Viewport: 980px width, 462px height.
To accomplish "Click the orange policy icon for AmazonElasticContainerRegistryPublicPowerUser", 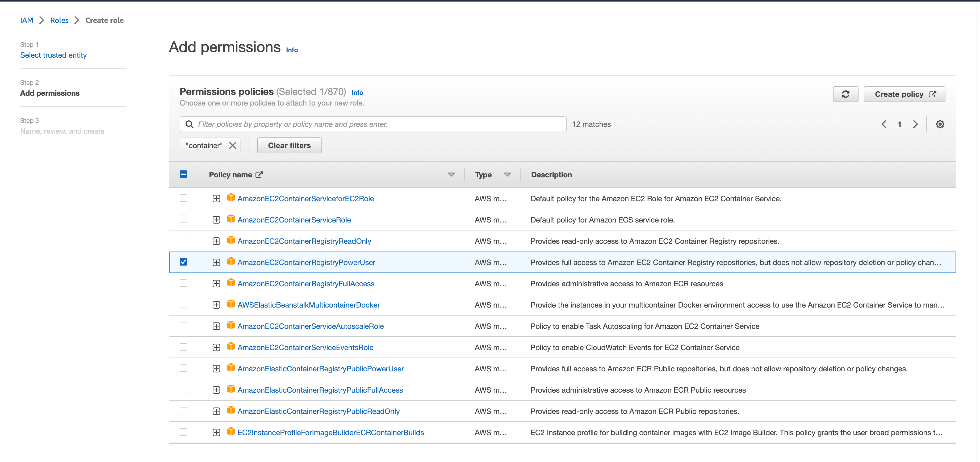I will pos(231,368).
